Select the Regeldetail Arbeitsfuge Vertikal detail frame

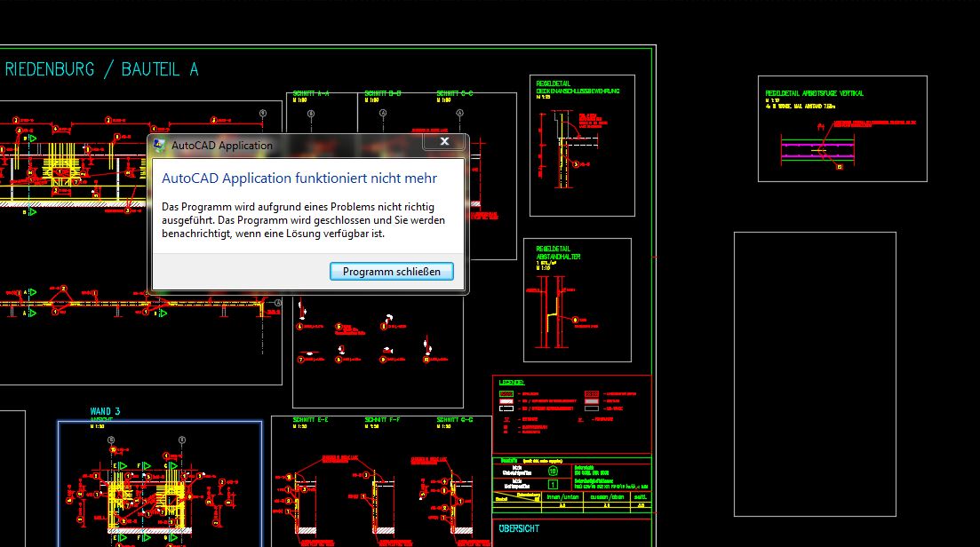pos(842,129)
